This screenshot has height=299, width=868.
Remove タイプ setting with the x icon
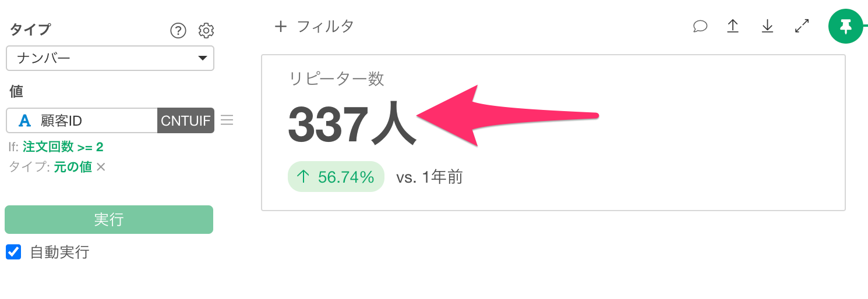point(101,167)
